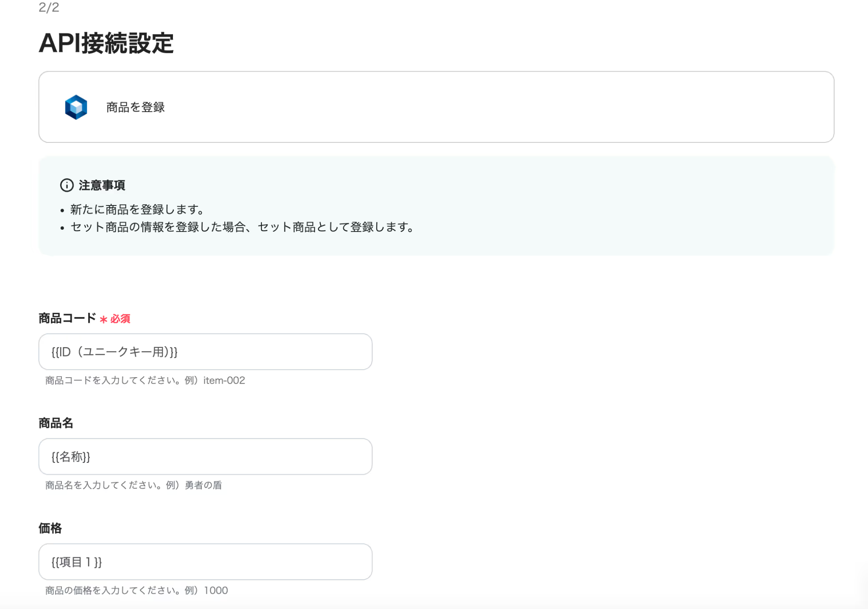The image size is (868, 609).
Task: Focus the 商品名 input containing {{名称}}
Action: (x=205, y=456)
